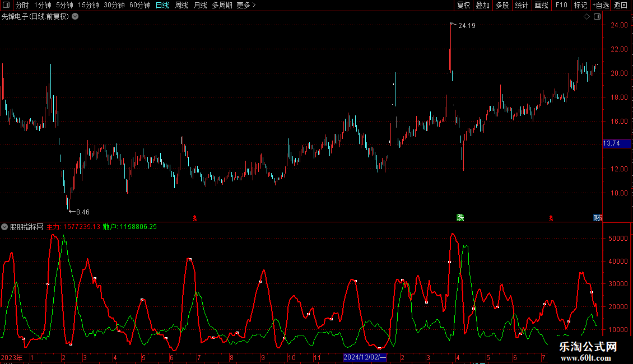This screenshot has height=364, width=633.
Task: Click month 10 on the timeline
Action: click(x=291, y=357)
